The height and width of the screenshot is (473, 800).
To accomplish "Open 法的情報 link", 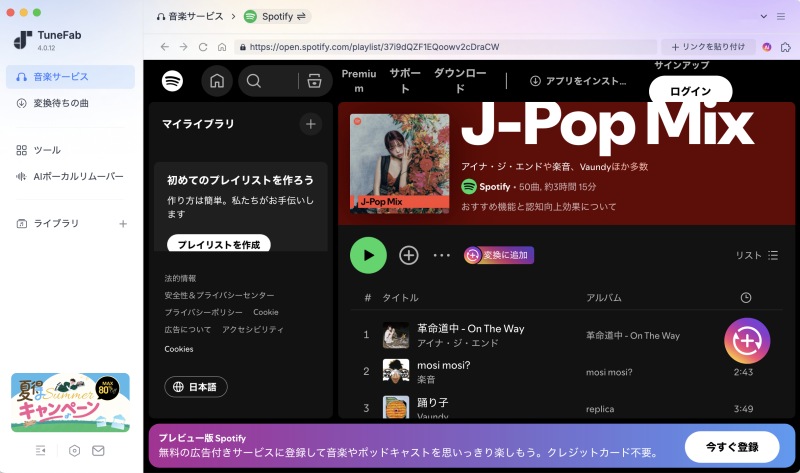I will [x=180, y=278].
